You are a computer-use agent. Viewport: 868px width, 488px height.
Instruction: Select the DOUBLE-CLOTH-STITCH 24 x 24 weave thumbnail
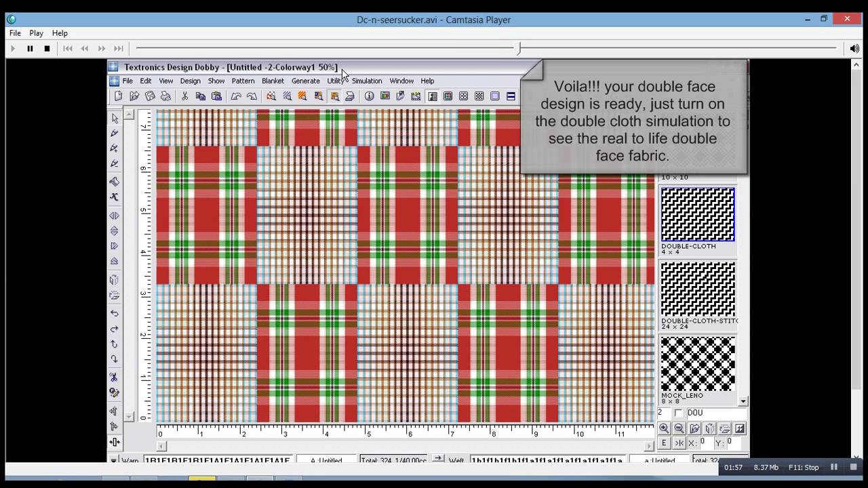tap(698, 289)
